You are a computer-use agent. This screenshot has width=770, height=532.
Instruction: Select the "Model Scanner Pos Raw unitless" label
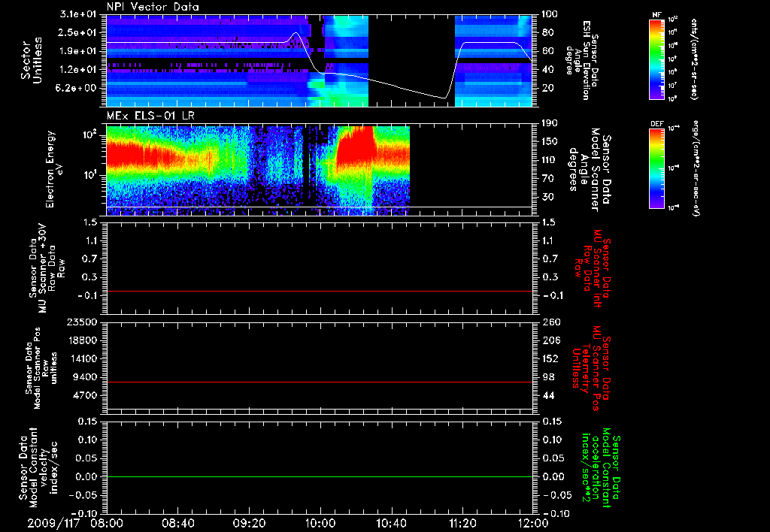pos(41,368)
